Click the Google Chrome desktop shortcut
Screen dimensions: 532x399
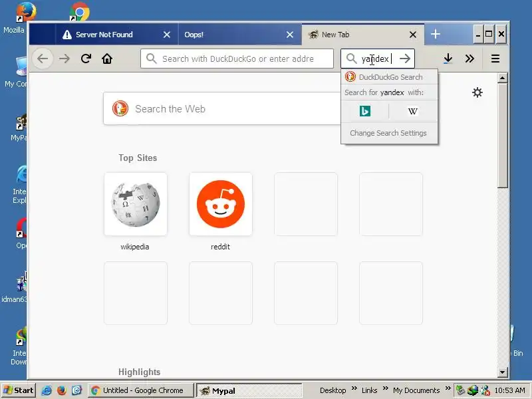[x=79, y=11]
